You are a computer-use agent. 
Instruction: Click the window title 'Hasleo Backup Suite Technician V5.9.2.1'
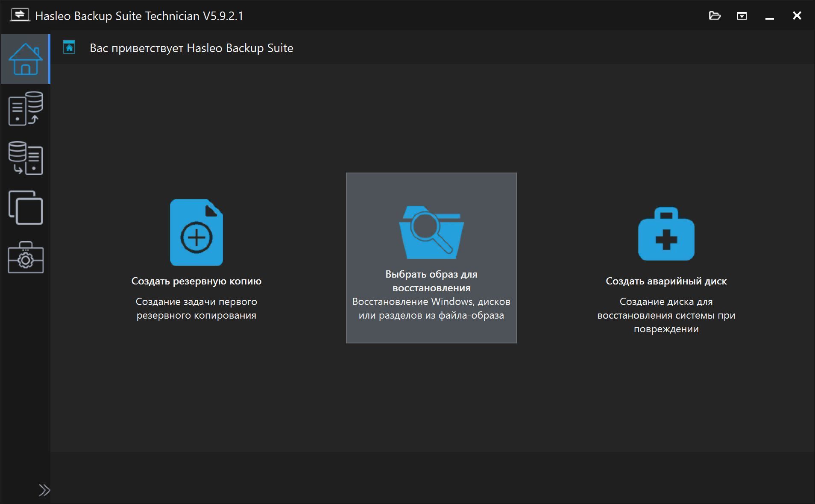[x=139, y=16]
